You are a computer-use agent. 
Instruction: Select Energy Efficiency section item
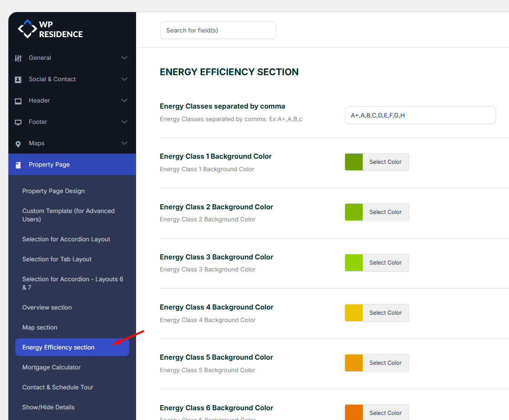tap(72, 347)
